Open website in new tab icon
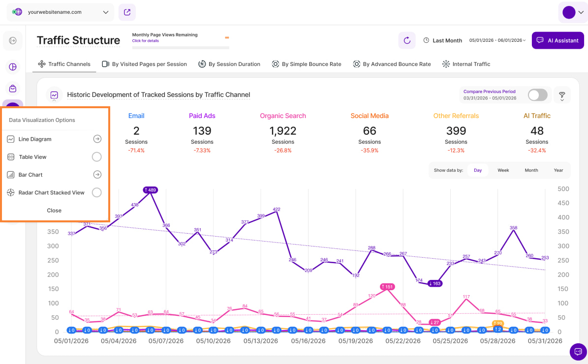 point(127,12)
